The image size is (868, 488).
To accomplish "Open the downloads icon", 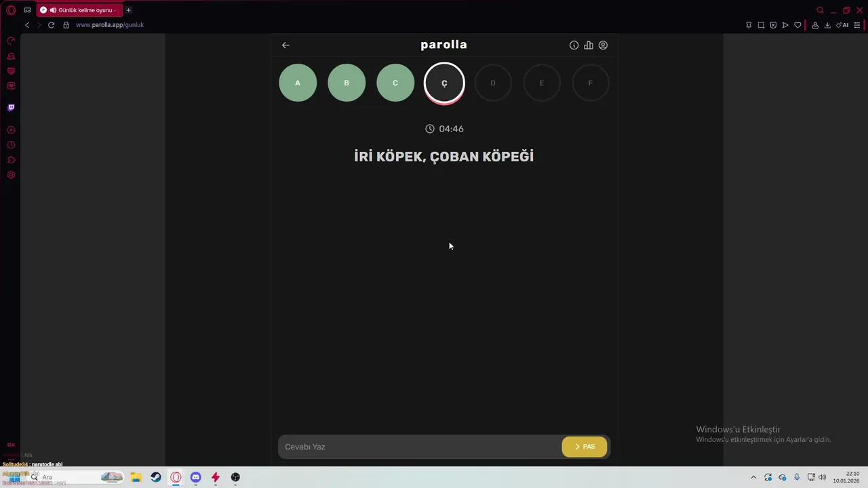I will tap(827, 25).
